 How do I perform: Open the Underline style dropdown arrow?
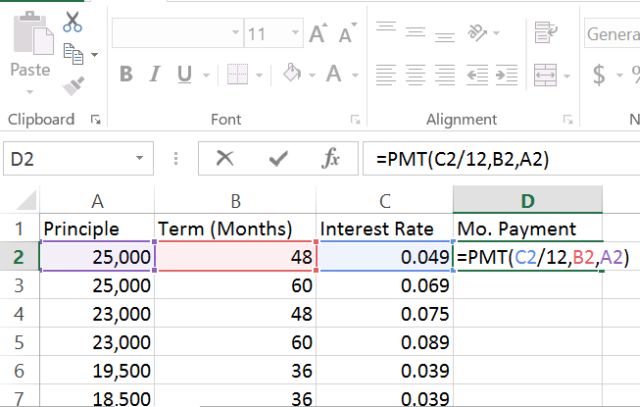click(207, 75)
